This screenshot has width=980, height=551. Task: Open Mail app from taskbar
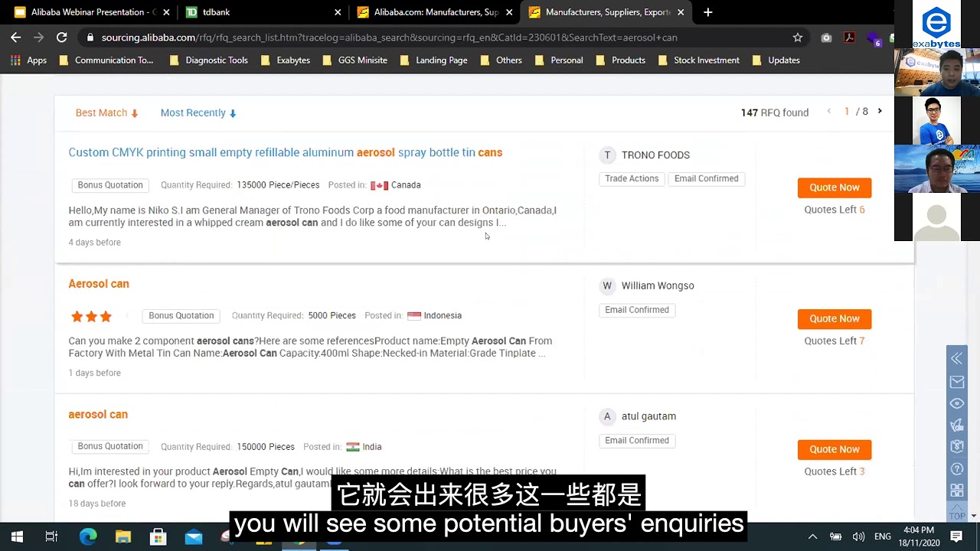coord(194,536)
